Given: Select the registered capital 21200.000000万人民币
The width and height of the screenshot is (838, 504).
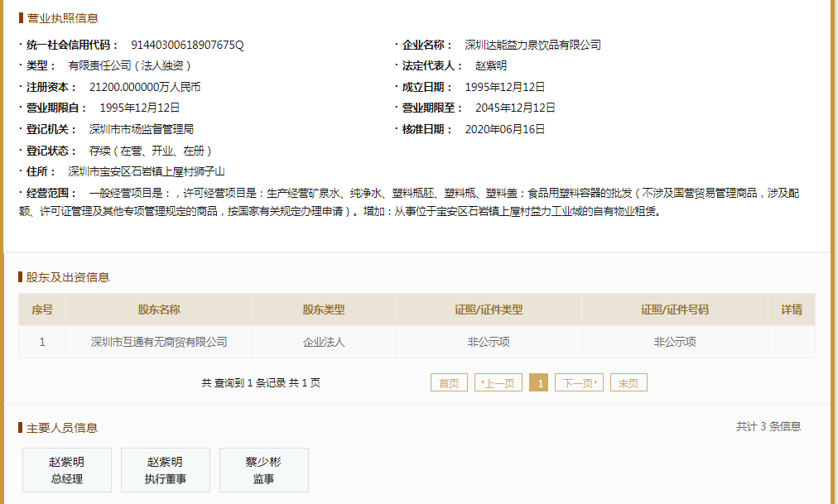Looking at the screenshot, I should (x=145, y=87).
